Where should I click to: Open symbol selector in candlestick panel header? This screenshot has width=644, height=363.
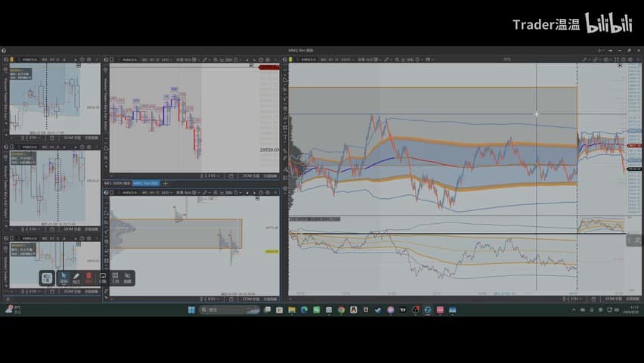[x=130, y=60]
